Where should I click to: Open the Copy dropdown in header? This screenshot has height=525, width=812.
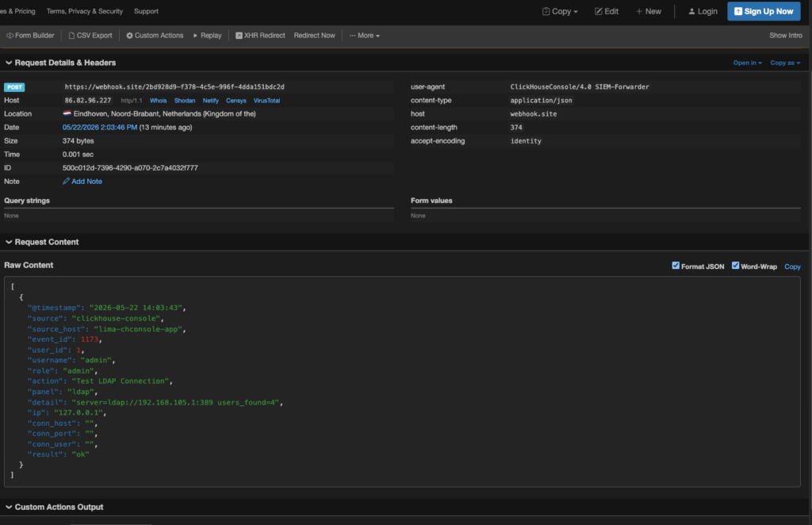(x=560, y=11)
